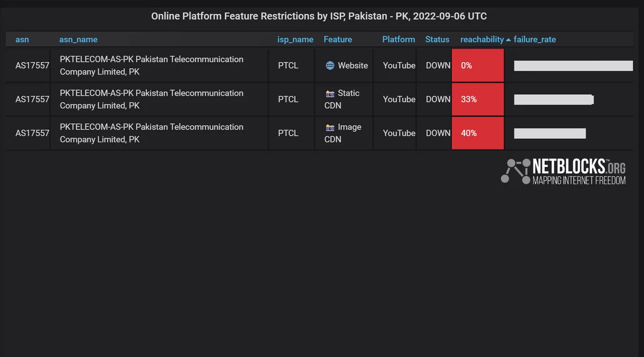Open the panel title Online Platform Feature Restrictions
This screenshot has width=644, height=357.
(x=319, y=16)
